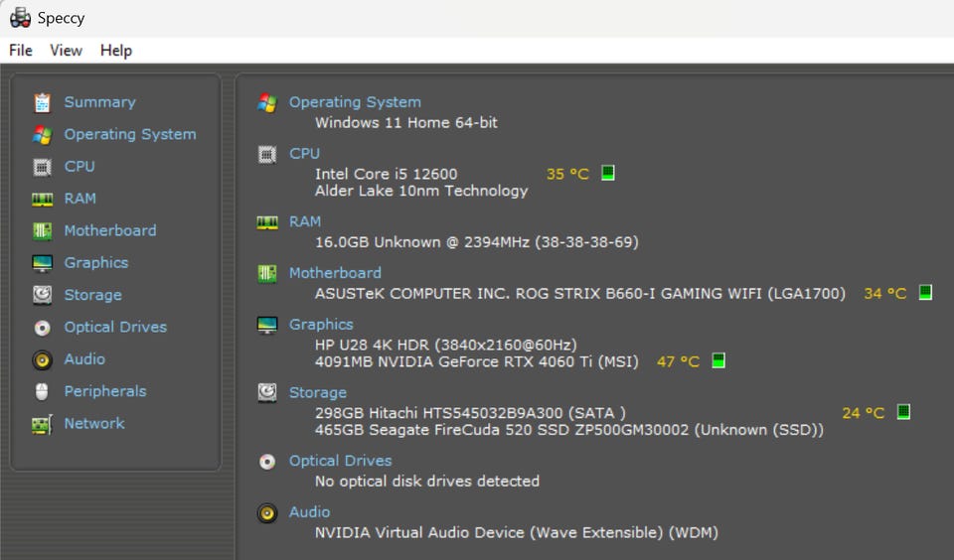954x560 pixels.
Task: Click the NVIDIA GeForce RTX 4060 Ti line
Action: 476,361
